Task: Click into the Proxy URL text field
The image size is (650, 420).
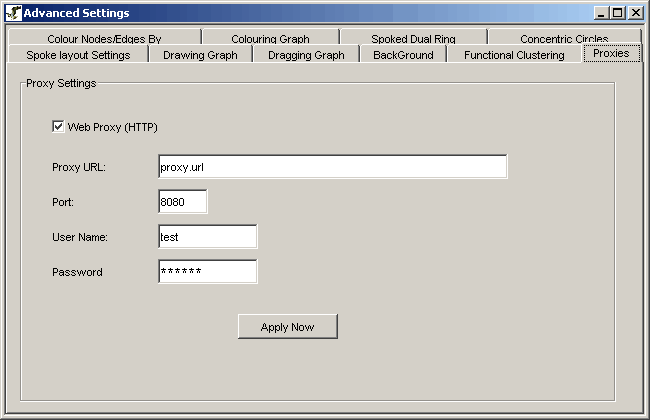Action: (332, 167)
